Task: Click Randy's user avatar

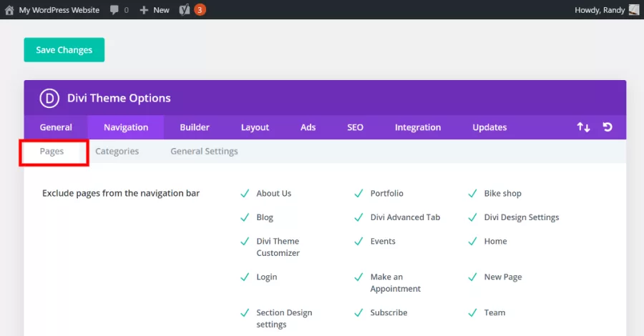Action: 634,10
